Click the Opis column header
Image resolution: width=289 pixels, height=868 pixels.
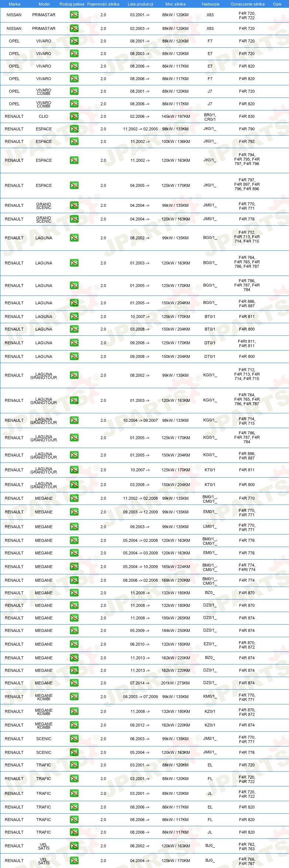click(x=277, y=4)
